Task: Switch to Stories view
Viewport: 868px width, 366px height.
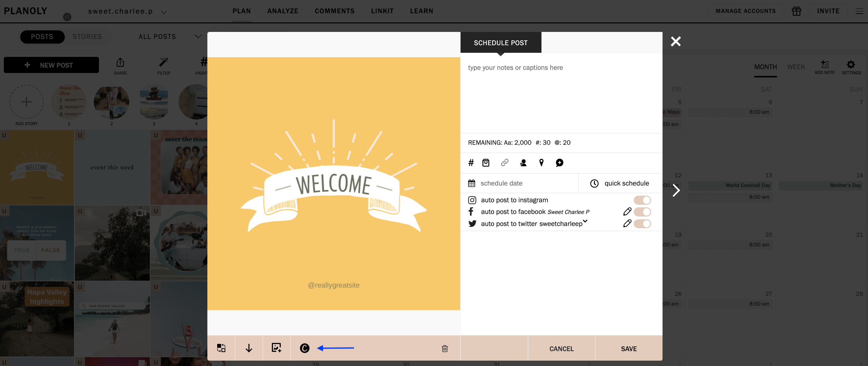Action: point(87,37)
